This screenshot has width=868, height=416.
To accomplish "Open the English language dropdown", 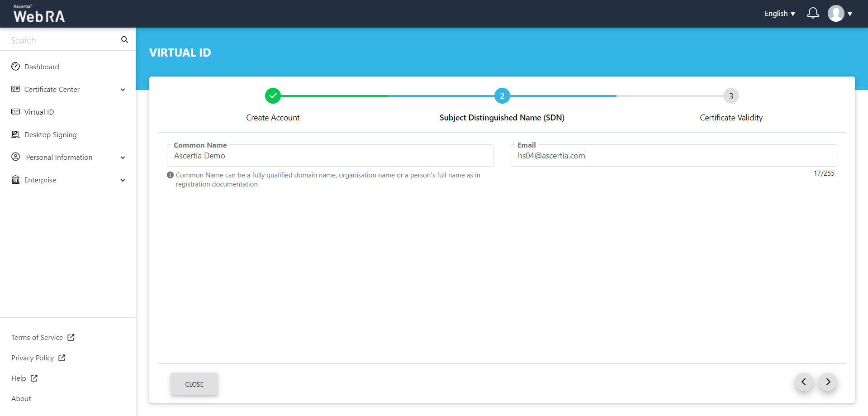I will click(779, 14).
